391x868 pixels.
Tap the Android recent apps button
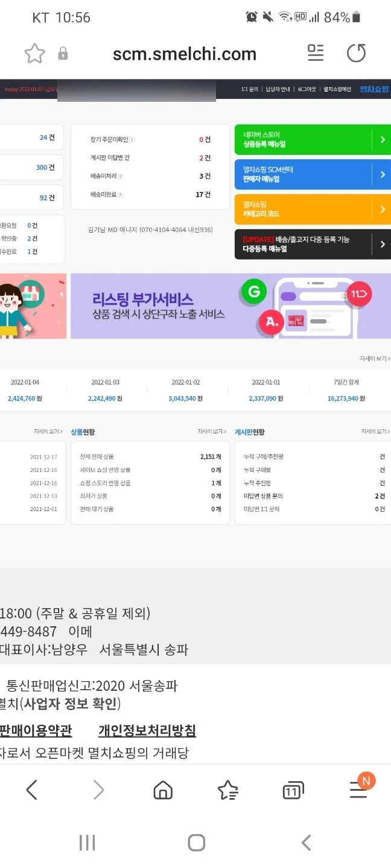click(x=87, y=843)
